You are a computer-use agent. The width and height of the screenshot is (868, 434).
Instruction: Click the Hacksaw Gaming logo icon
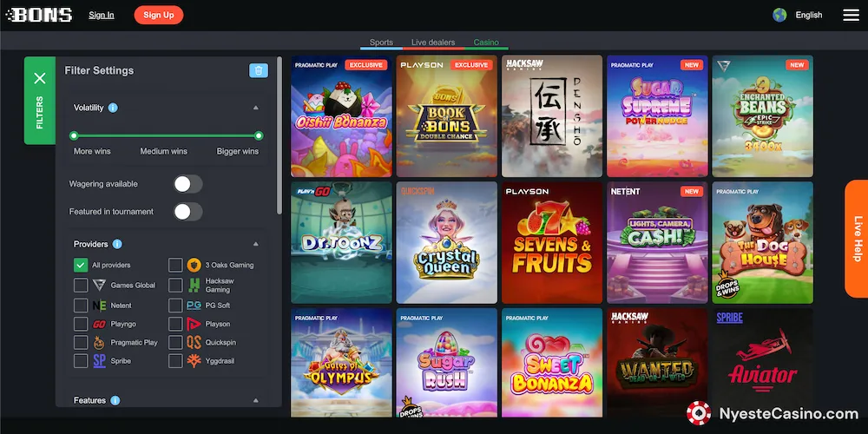point(194,285)
